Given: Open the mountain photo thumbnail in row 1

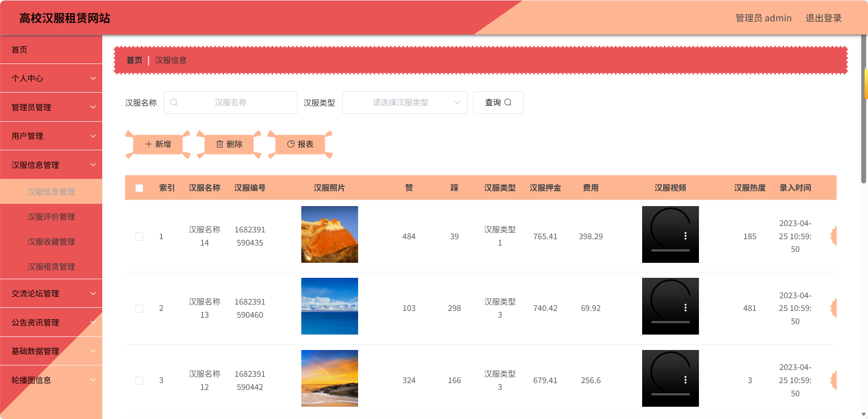Looking at the screenshot, I should point(329,234).
